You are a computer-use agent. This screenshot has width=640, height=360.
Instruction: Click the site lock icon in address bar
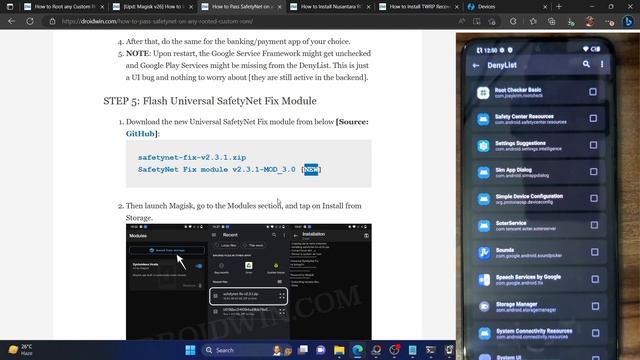coord(53,21)
